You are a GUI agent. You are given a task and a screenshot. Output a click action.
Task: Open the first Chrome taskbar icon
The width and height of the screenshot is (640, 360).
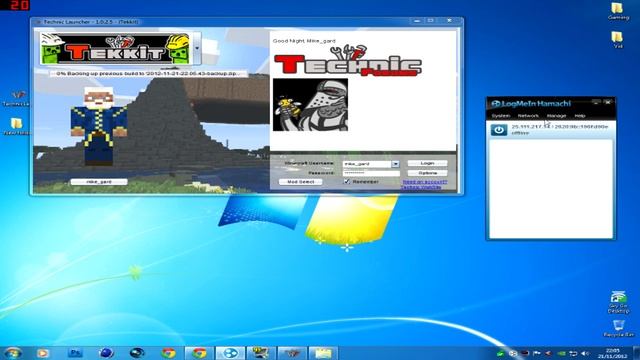[x=168, y=353]
